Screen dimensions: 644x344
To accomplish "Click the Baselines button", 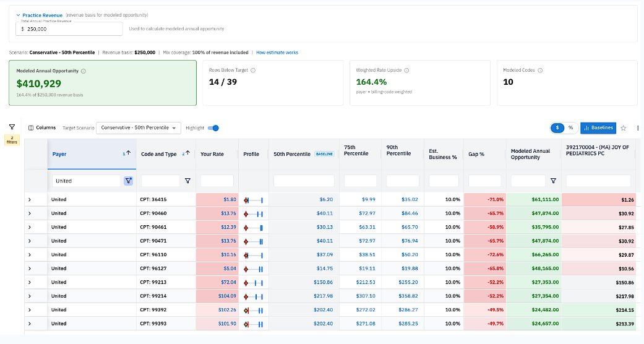I will click(598, 128).
